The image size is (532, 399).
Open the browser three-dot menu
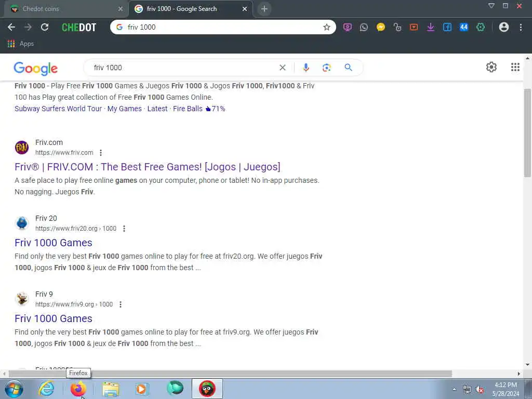(x=521, y=27)
